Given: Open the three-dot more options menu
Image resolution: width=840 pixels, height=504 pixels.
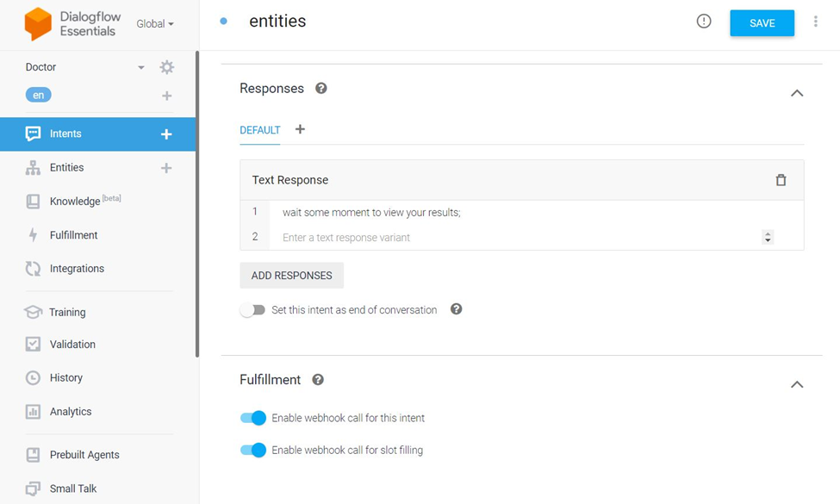Looking at the screenshot, I should pos(815,22).
